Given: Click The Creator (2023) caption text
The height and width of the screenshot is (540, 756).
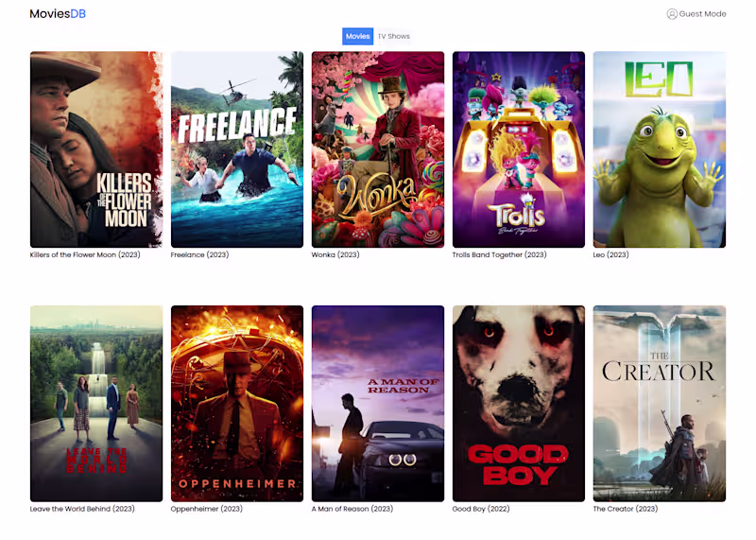Looking at the screenshot, I should click(626, 509).
